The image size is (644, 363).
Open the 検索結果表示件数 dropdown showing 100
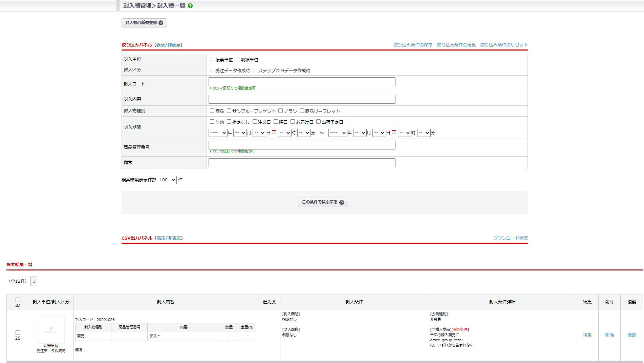click(x=167, y=180)
